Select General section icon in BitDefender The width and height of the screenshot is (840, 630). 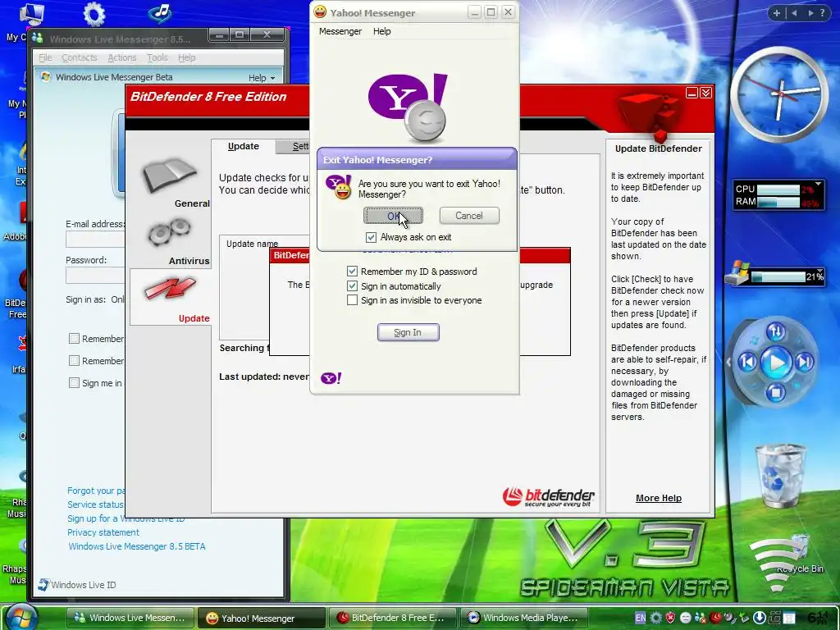(169, 176)
